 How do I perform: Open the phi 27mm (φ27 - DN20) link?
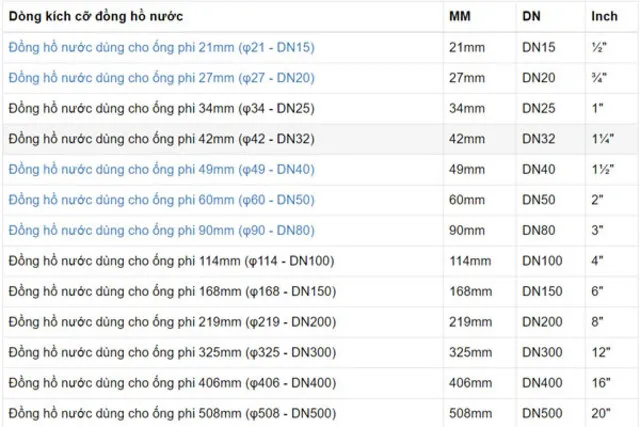(x=161, y=78)
